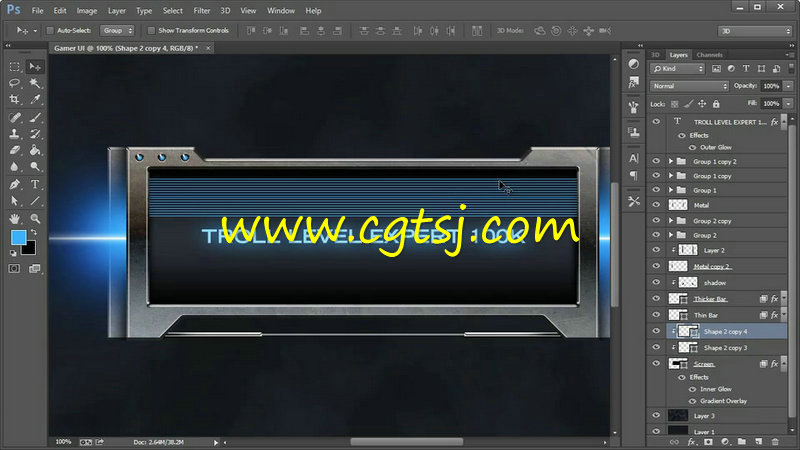
Task: Select the Blur tool
Action: (x=14, y=167)
